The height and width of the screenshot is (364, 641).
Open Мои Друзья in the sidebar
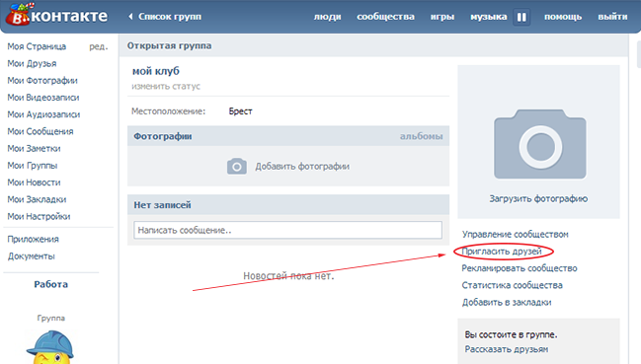tap(32, 64)
